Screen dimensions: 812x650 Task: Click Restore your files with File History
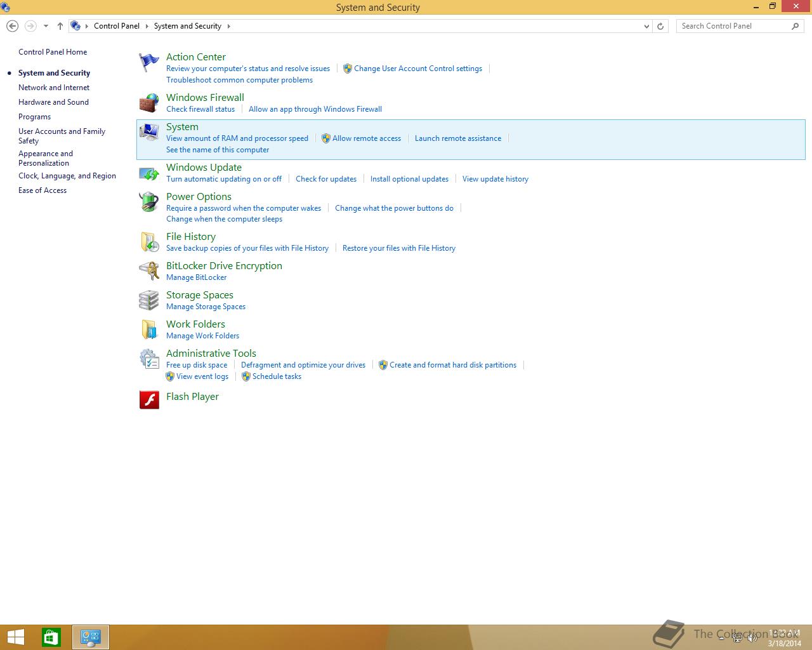pyautogui.click(x=399, y=248)
